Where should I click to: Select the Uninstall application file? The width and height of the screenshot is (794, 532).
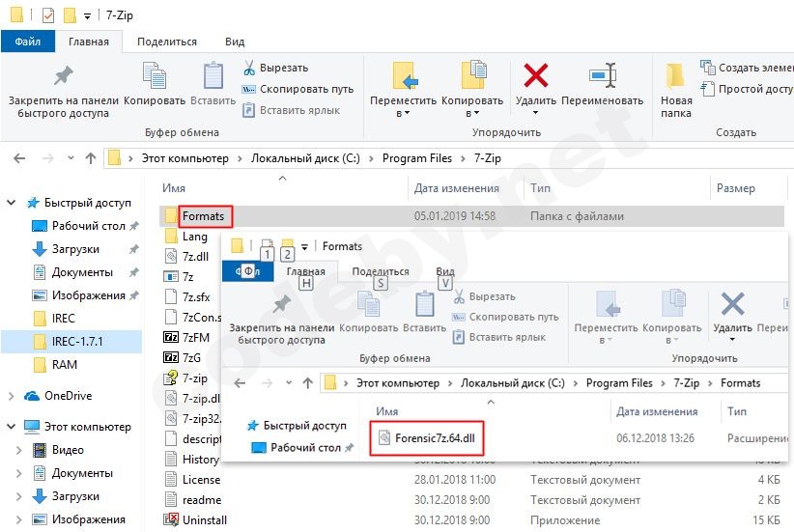click(195, 519)
